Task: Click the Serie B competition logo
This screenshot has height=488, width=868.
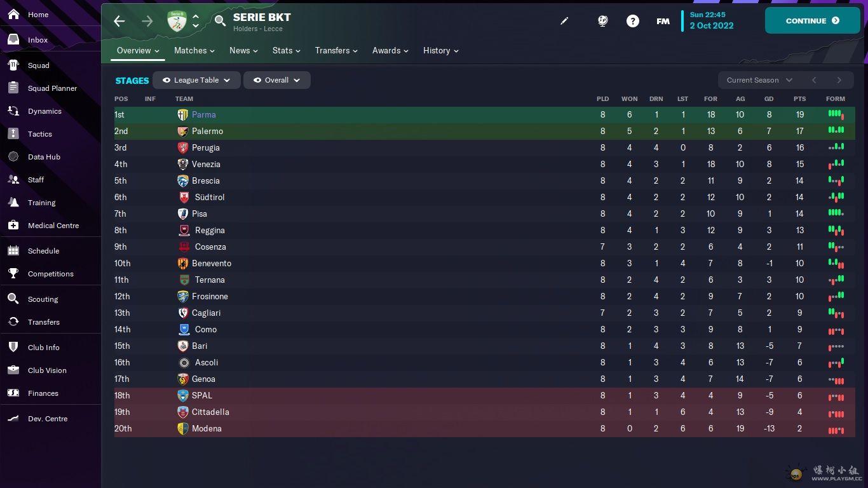Action: pyautogui.click(x=177, y=21)
